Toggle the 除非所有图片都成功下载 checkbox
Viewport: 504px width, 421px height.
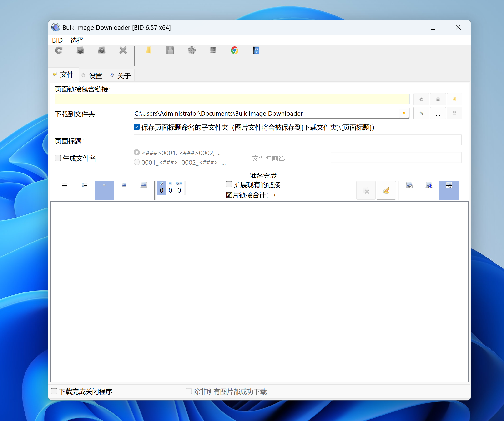[189, 391]
